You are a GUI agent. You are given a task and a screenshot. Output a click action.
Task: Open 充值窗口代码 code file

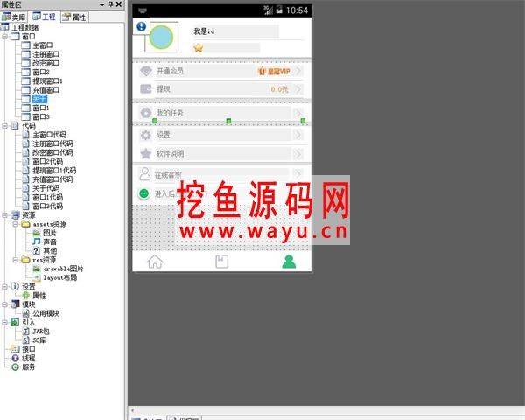52,179
